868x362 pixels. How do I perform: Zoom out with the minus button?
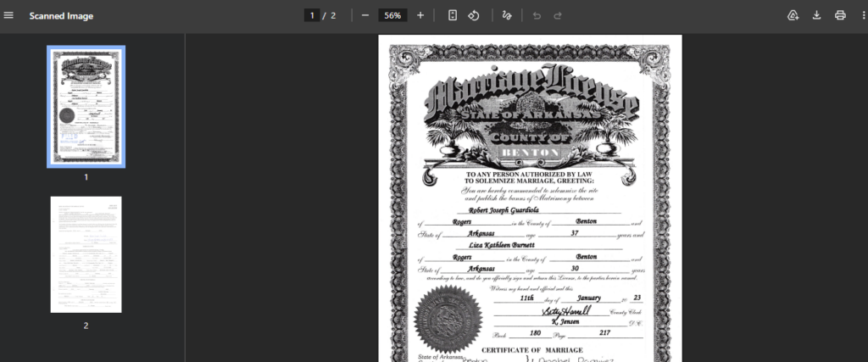click(364, 15)
